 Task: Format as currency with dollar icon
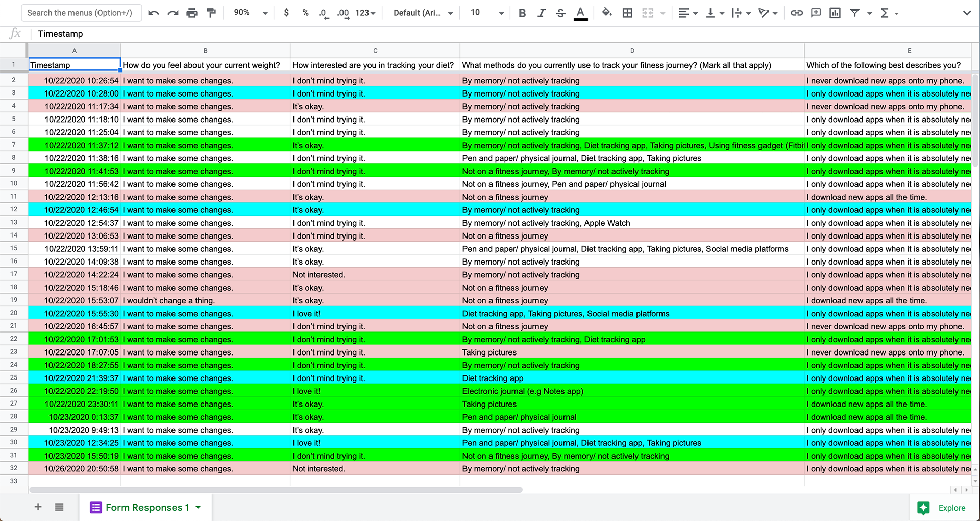click(286, 13)
